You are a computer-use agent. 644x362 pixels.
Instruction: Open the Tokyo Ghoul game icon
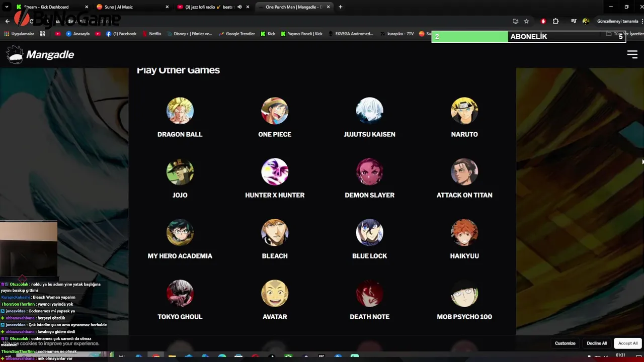180,293
